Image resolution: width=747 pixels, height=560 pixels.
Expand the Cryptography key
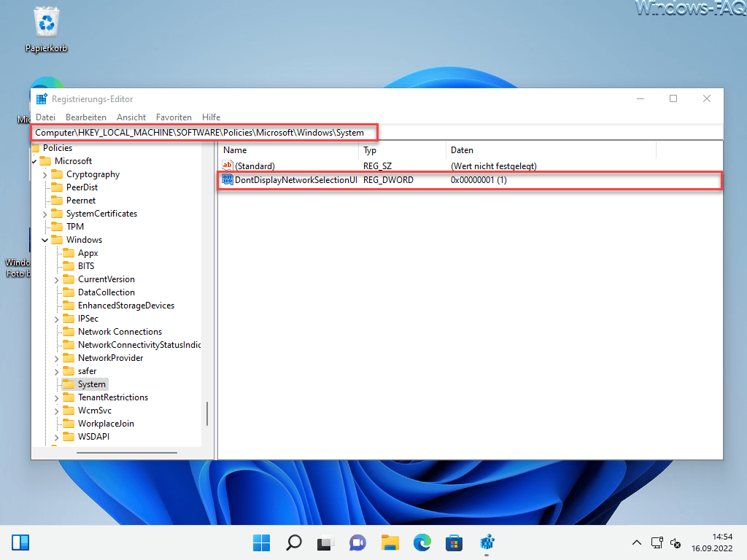click(44, 175)
